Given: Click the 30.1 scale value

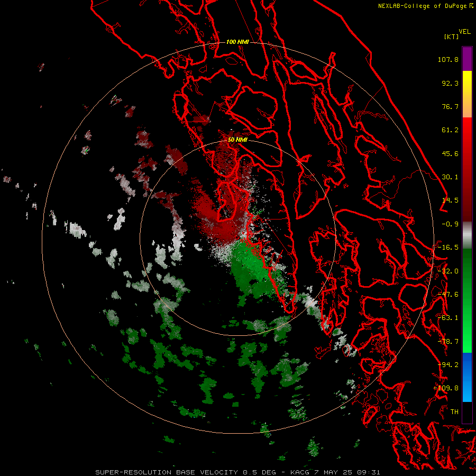Looking at the screenshot, I should pyautogui.click(x=450, y=177).
